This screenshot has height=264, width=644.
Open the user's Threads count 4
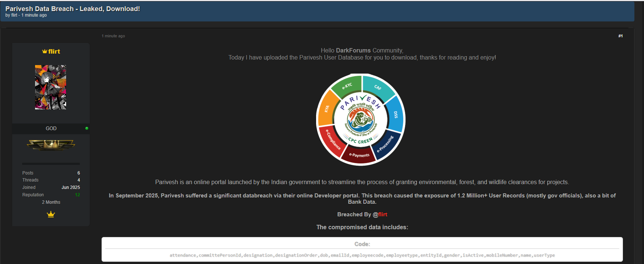(x=78, y=180)
